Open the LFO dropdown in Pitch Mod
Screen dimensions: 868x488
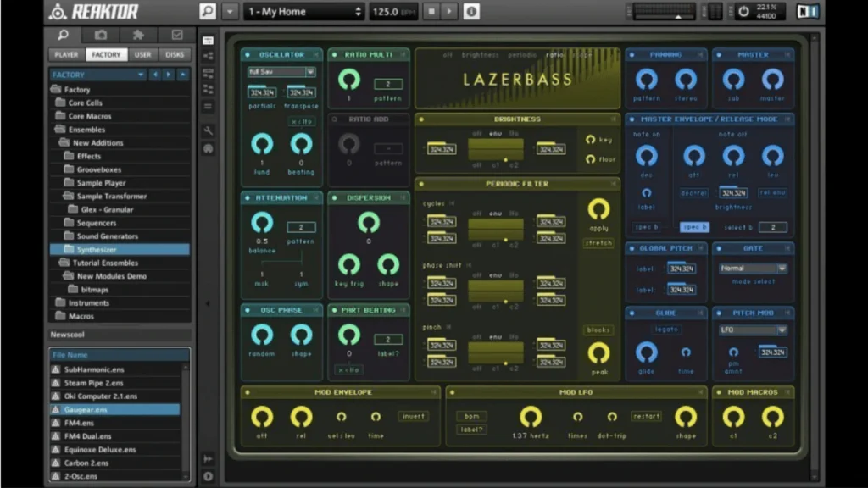(x=754, y=330)
